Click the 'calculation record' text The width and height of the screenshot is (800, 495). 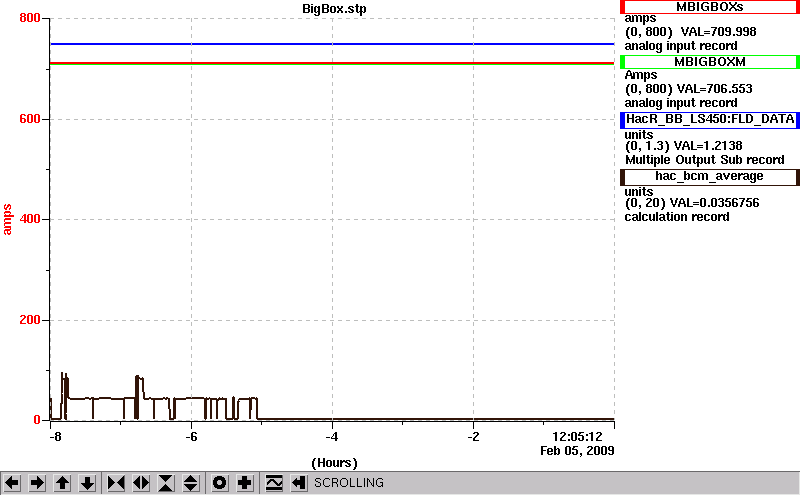677,217
